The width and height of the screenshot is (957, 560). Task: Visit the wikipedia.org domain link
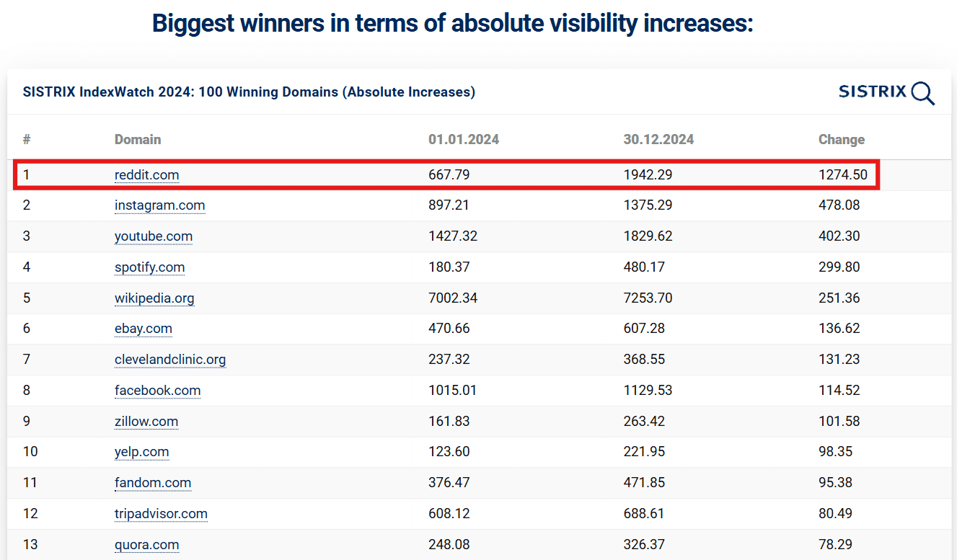(x=154, y=298)
